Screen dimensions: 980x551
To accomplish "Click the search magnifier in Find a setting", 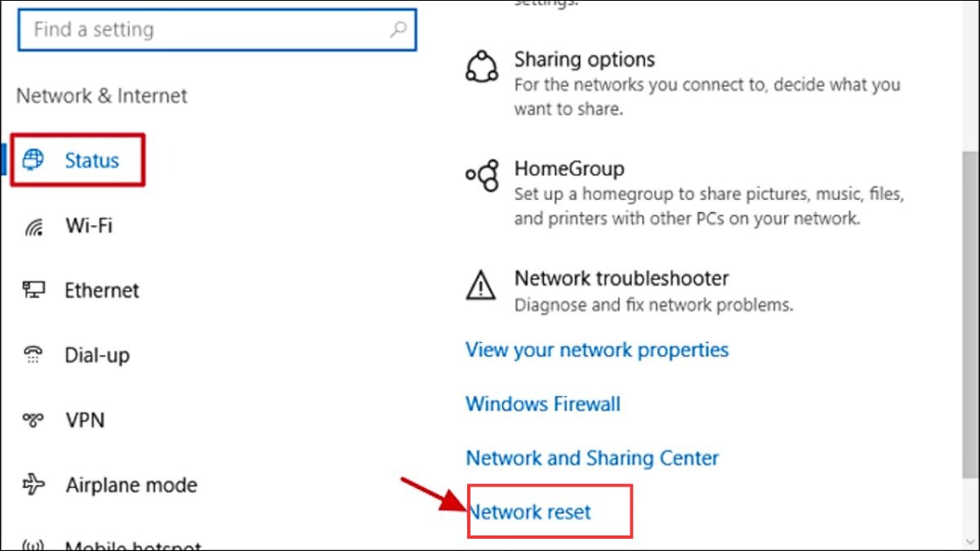I will click(x=398, y=29).
